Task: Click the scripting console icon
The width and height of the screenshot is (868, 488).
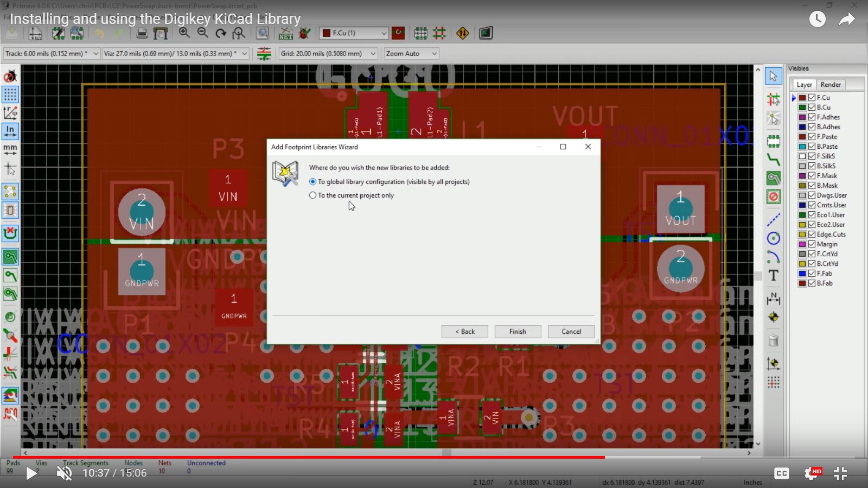Action: point(486,34)
